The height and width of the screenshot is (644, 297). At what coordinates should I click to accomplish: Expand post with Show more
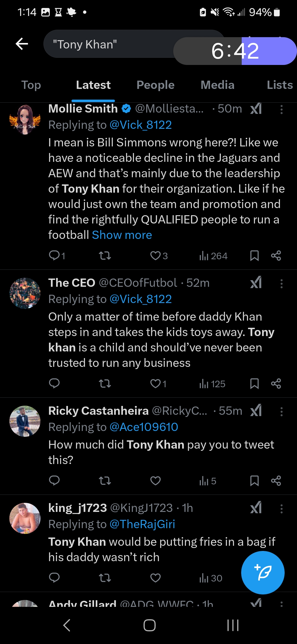(122, 235)
